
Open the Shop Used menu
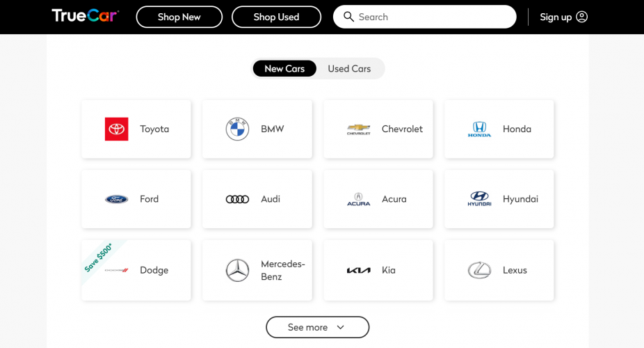coord(276,17)
